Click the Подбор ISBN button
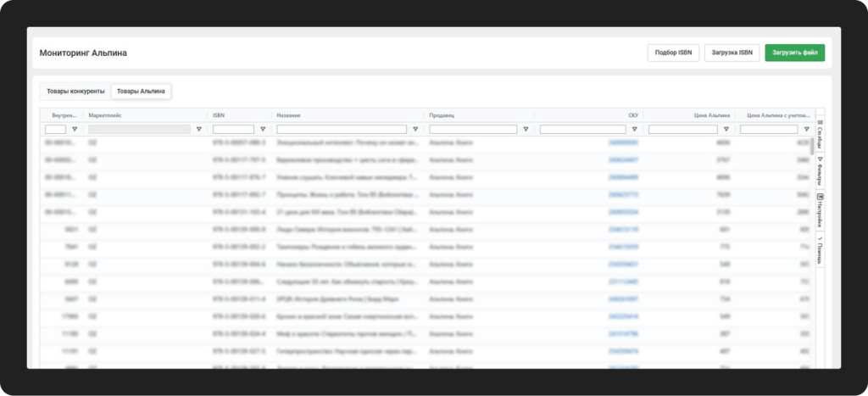 coord(673,53)
